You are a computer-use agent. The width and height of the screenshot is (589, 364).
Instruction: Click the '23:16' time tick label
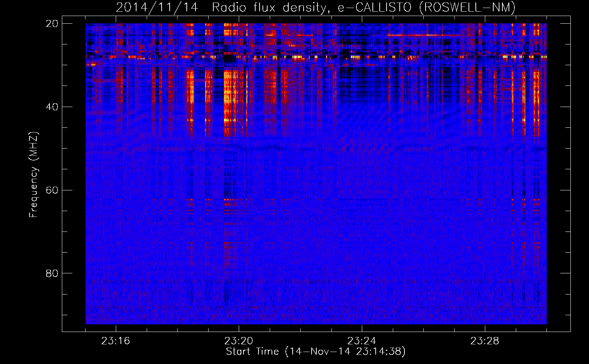[116, 341]
